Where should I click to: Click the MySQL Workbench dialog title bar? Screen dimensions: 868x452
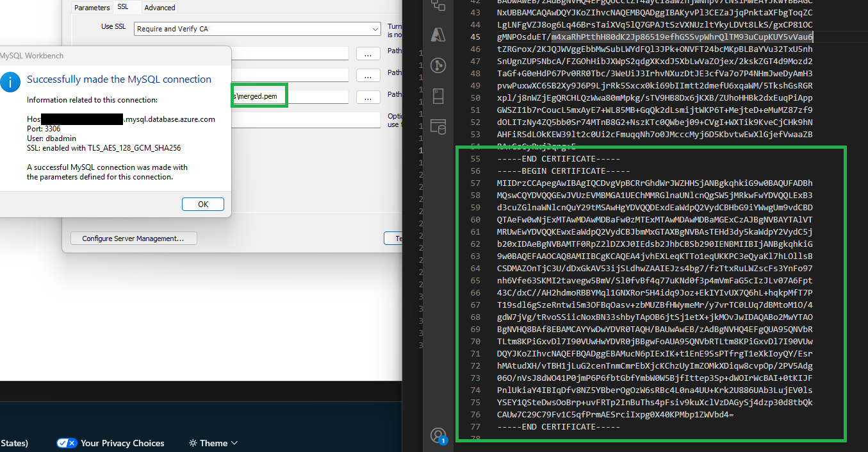tap(115, 56)
